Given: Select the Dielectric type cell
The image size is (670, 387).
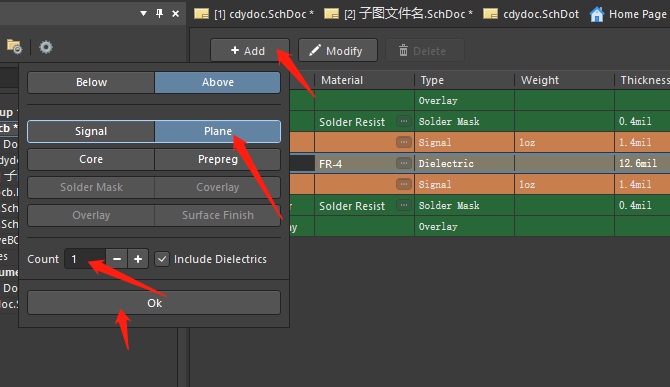Looking at the screenshot, I should tap(464, 164).
